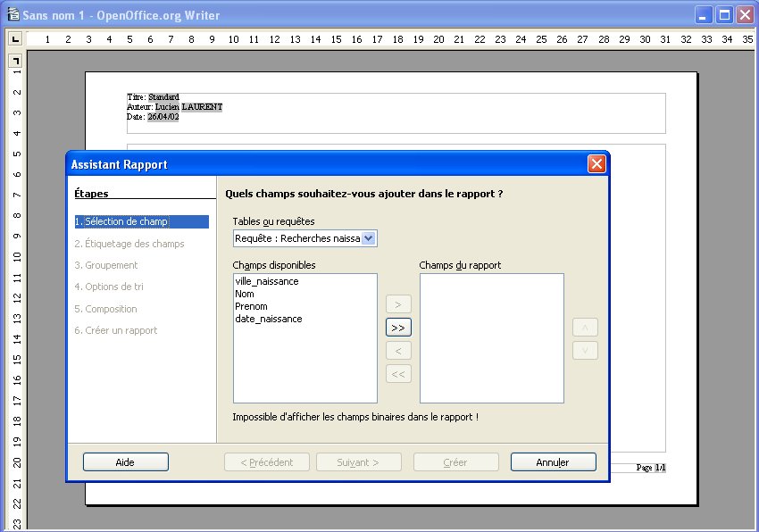Select ville_naissance in Champs disponibles
Image resolution: width=759 pixels, height=532 pixels.
coord(267,281)
